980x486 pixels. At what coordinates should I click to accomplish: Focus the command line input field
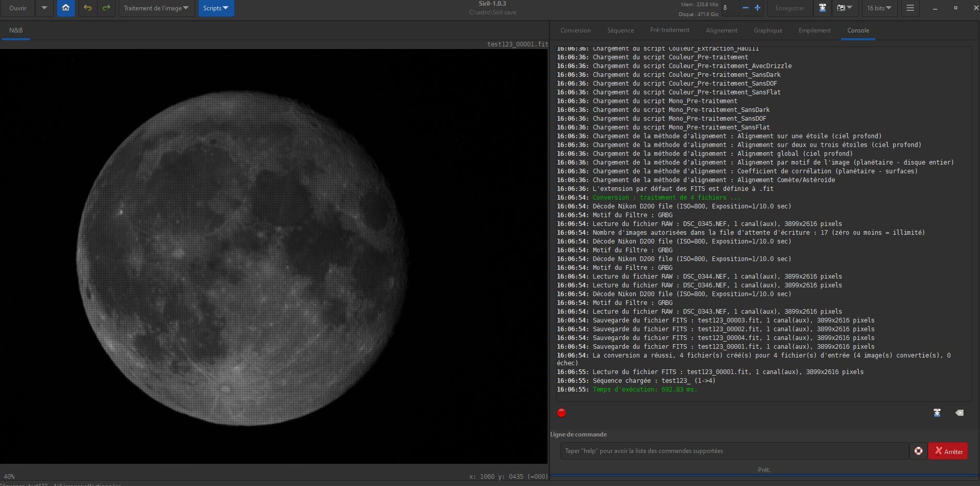pyautogui.click(x=734, y=451)
